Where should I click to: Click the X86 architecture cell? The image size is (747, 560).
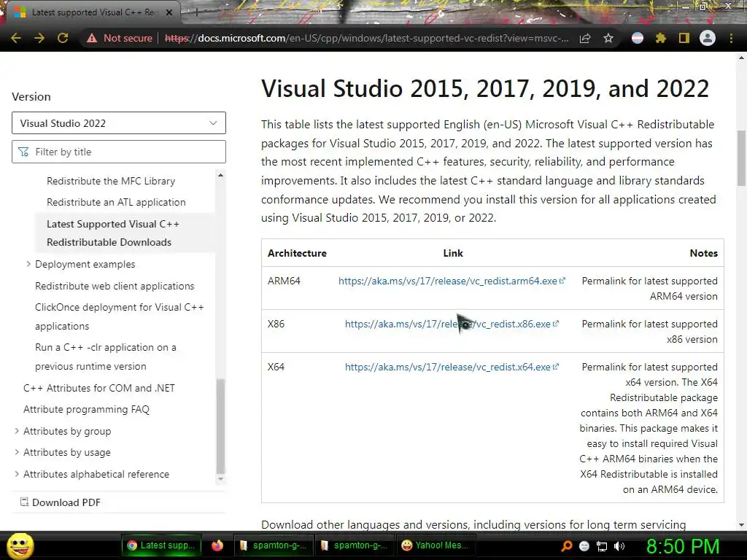tap(276, 324)
